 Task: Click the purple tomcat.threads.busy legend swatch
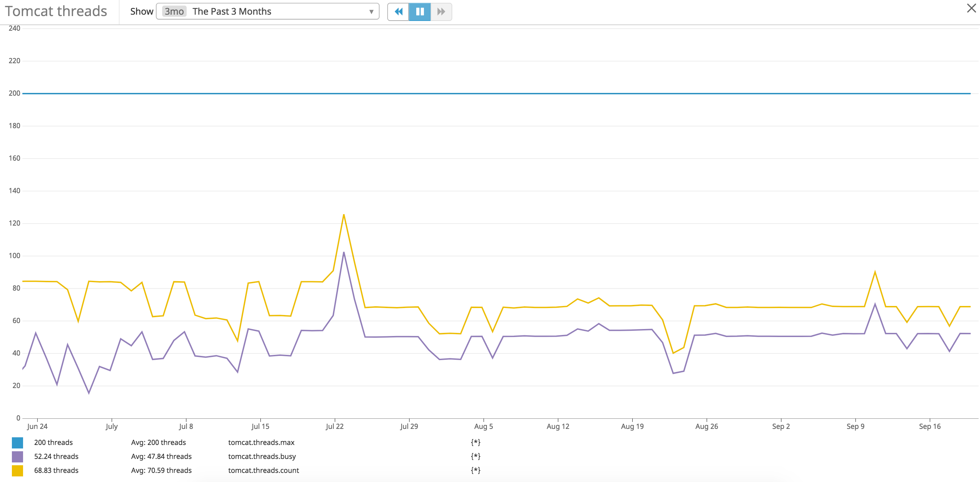coord(18,456)
